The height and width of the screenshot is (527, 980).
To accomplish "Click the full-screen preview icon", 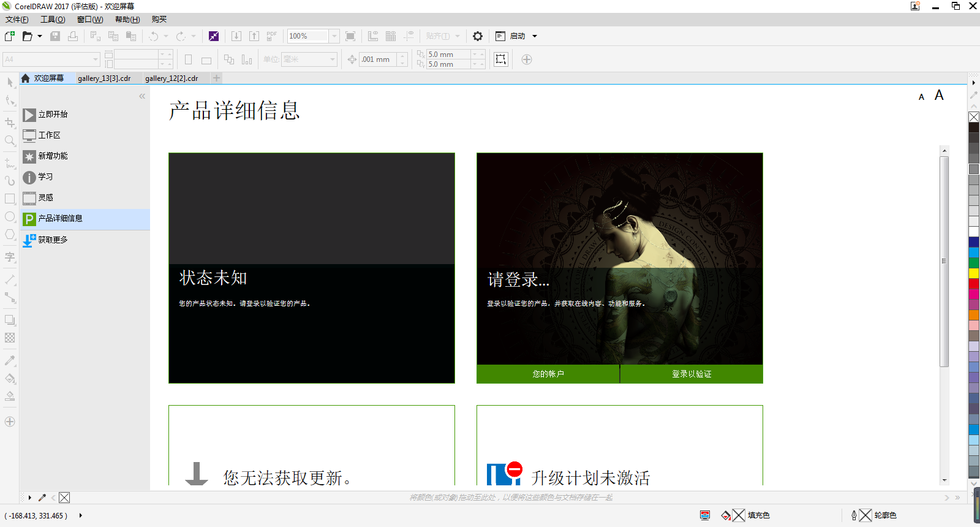I will [350, 36].
